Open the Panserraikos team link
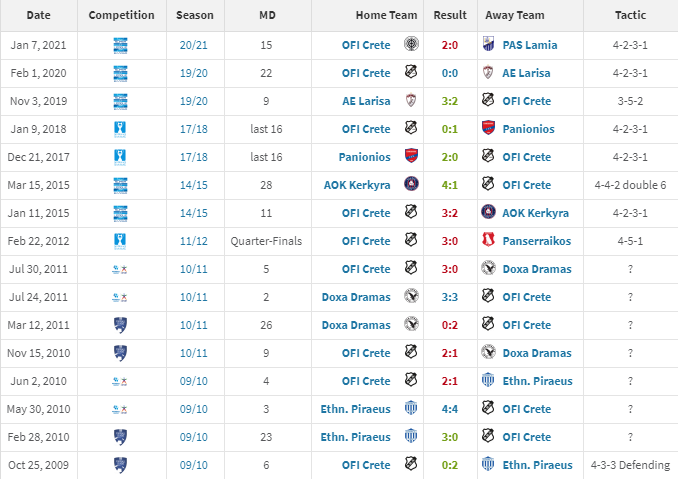The width and height of the screenshot is (678, 479). point(537,241)
